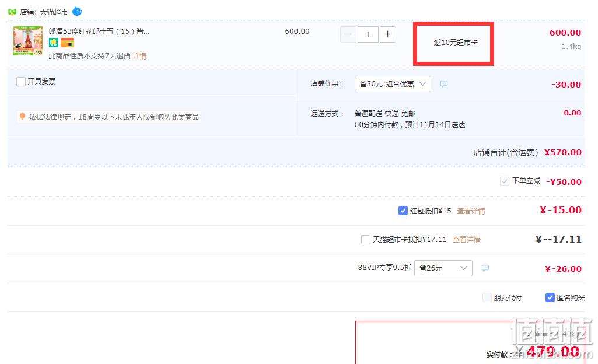Open the Langjiu product thumbnail image
The height and width of the screenshot is (364, 598).
click(x=28, y=41)
